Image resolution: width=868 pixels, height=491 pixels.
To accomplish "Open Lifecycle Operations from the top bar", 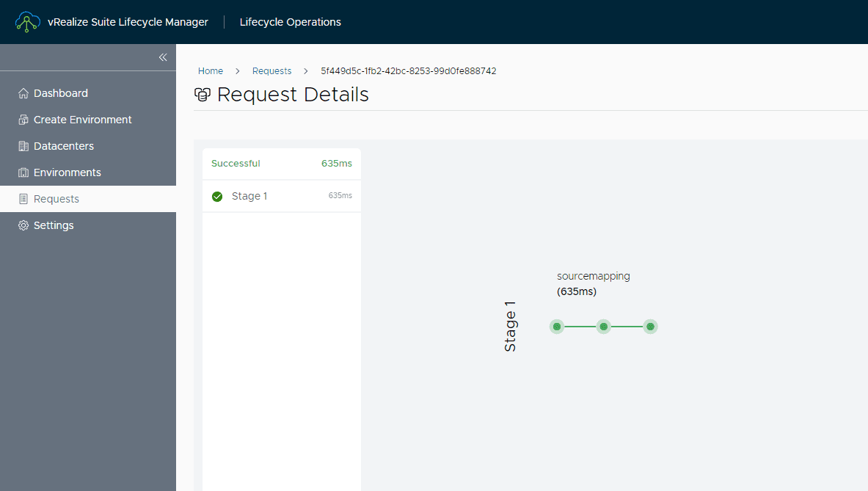I will click(x=290, y=22).
